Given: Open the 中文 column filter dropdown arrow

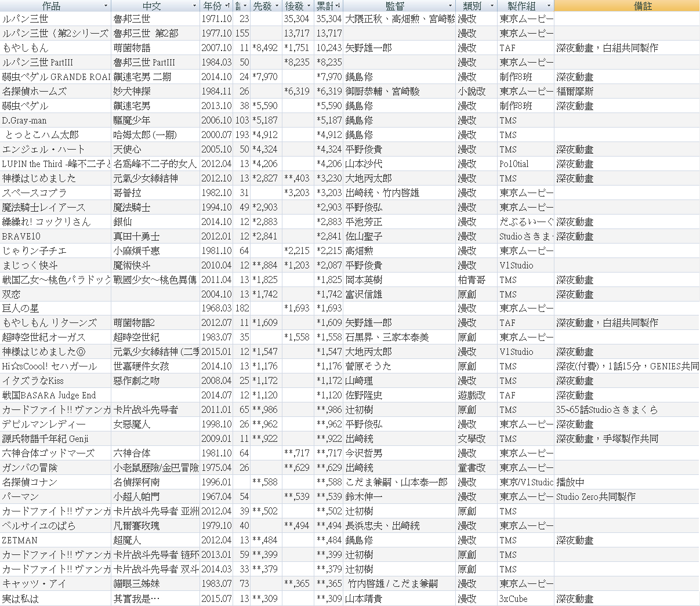Looking at the screenshot, I should click(x=194, y=6).
